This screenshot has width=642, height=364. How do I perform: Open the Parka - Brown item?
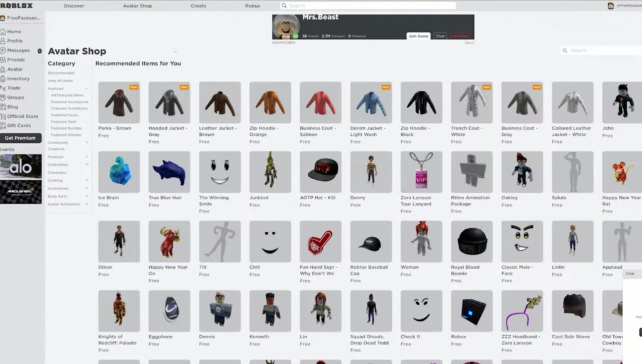(x=118, y=103)
